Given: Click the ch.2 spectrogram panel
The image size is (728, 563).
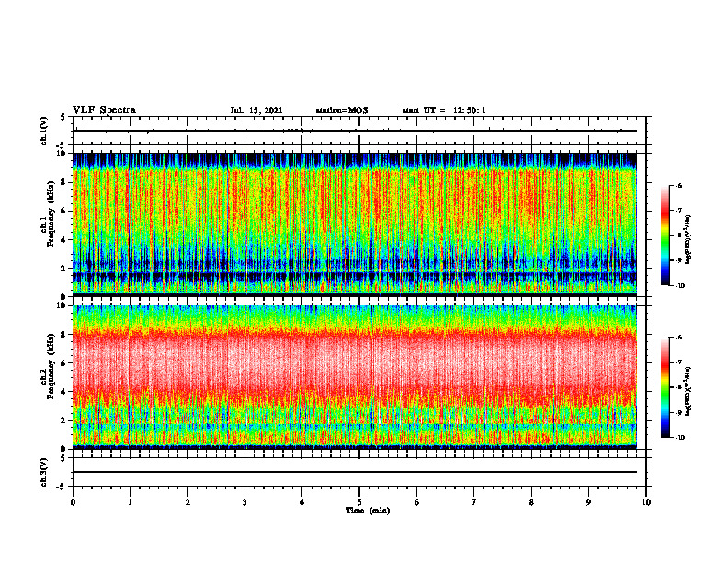Looking at the screenshot, I should [355, 377].
